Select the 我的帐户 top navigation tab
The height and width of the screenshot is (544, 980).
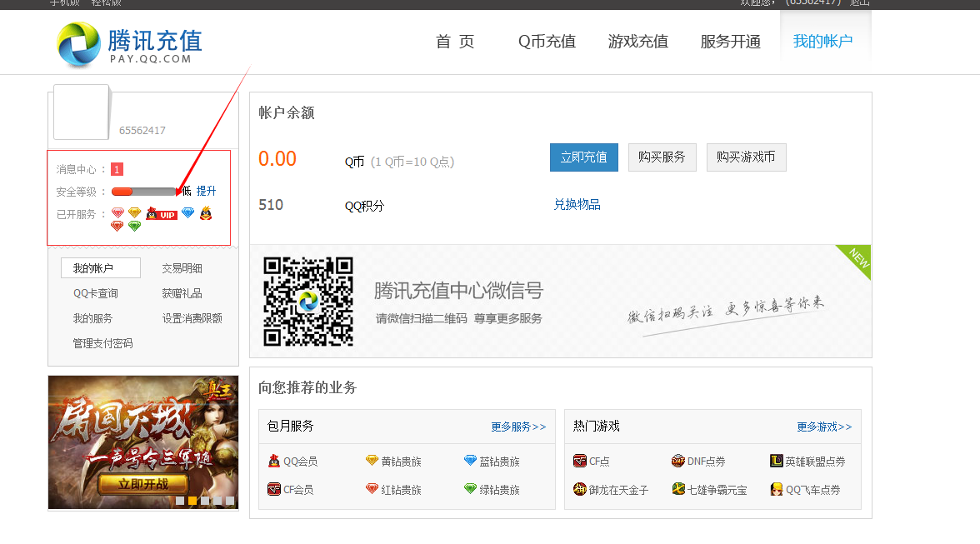(822, 42)
